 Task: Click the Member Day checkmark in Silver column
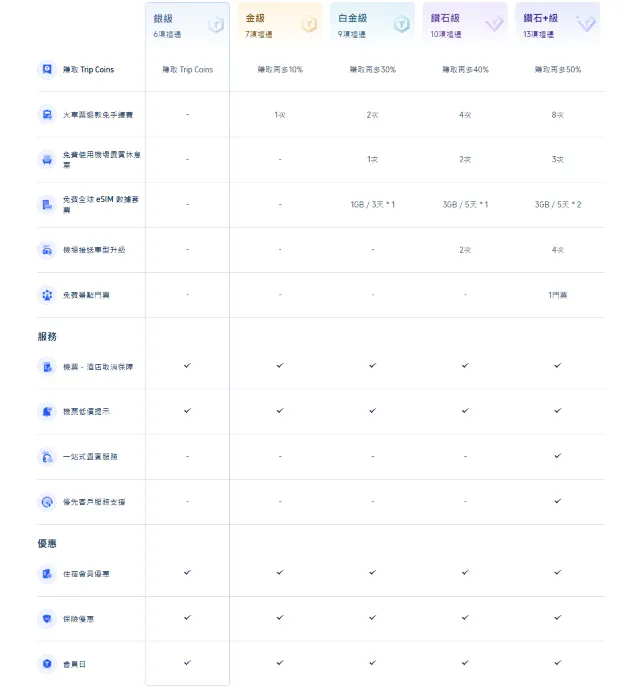(188, 663)
